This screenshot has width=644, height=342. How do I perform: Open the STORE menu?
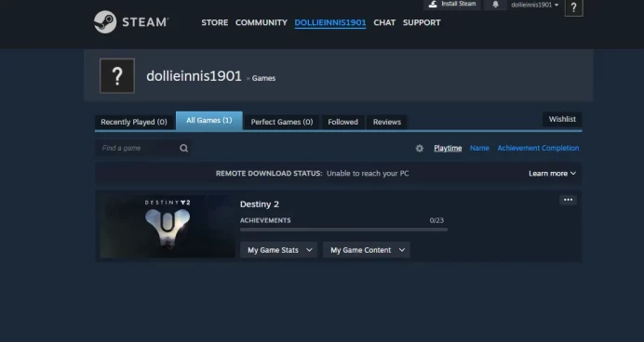coord(214,22)
